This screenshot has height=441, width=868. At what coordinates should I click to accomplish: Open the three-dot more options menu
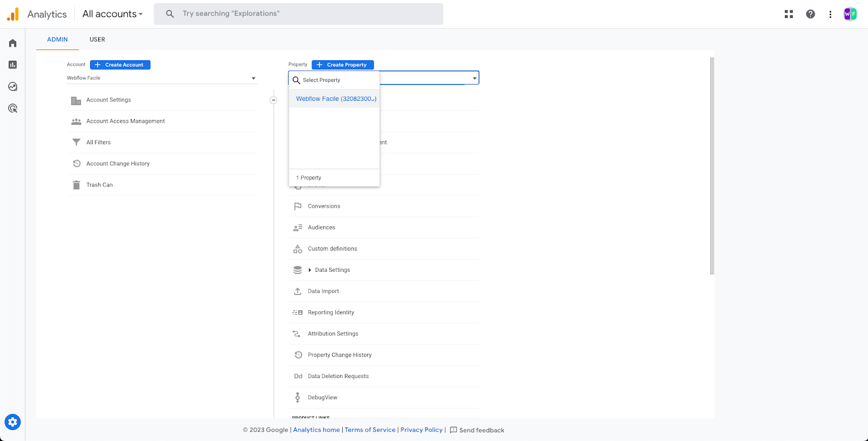[830, 14]
